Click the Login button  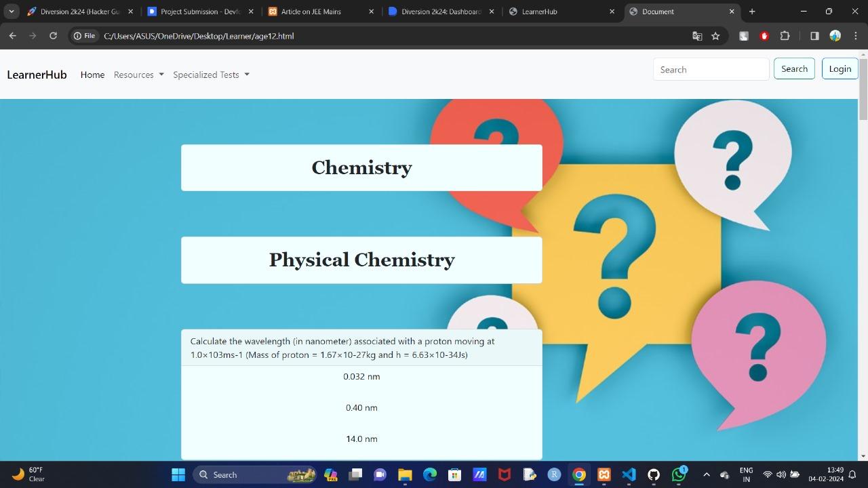tap(840, 68)
